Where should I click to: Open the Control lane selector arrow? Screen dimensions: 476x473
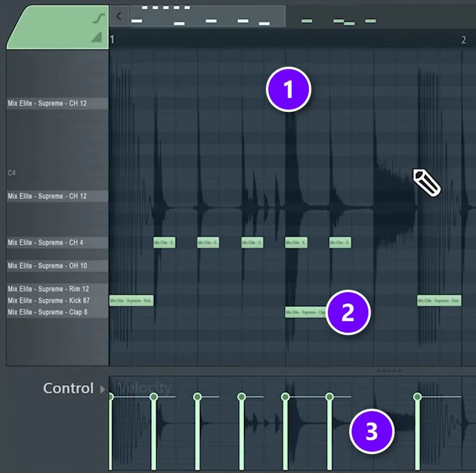[102, 389]
